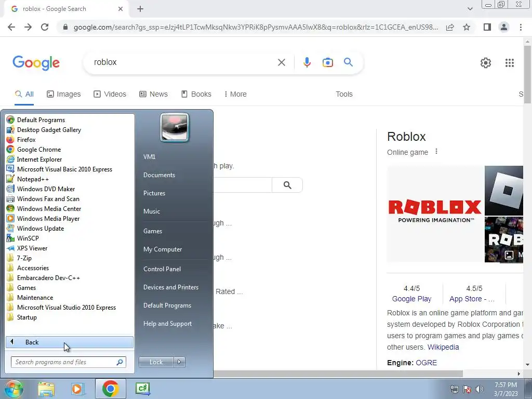Bookmark this page with the star icon
Viewport: 532px width, 399px height.
click(467, 27)
